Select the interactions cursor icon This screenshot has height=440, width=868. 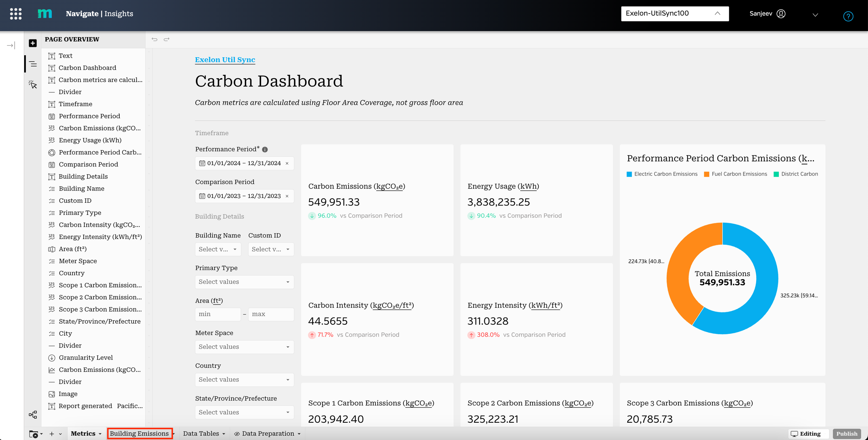tap(33, 84)
